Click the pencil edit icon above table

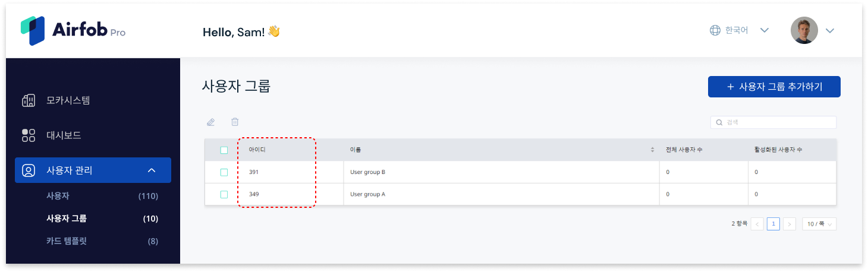[210, 122]
